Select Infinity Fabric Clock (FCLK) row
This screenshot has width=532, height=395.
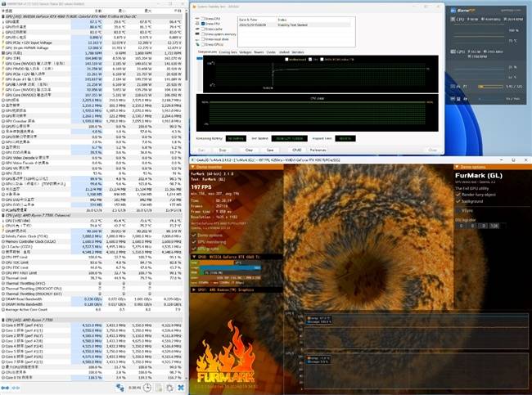click(x=92, y=236)
